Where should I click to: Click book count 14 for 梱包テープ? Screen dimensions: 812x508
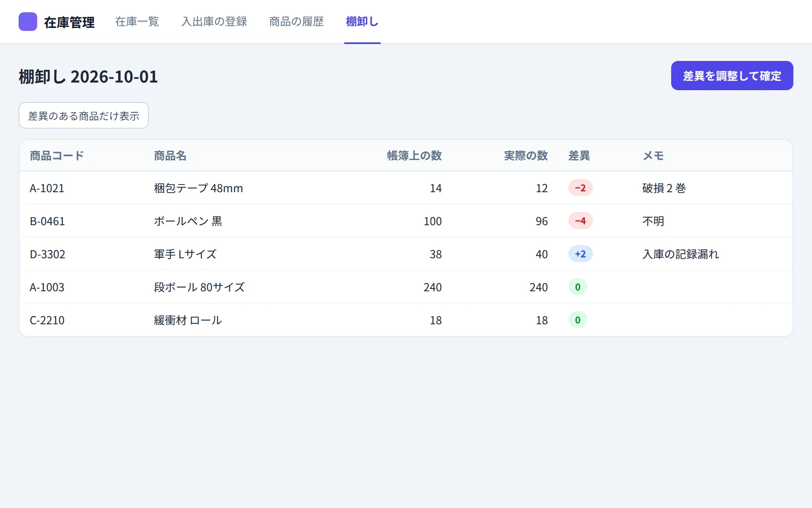436,188
